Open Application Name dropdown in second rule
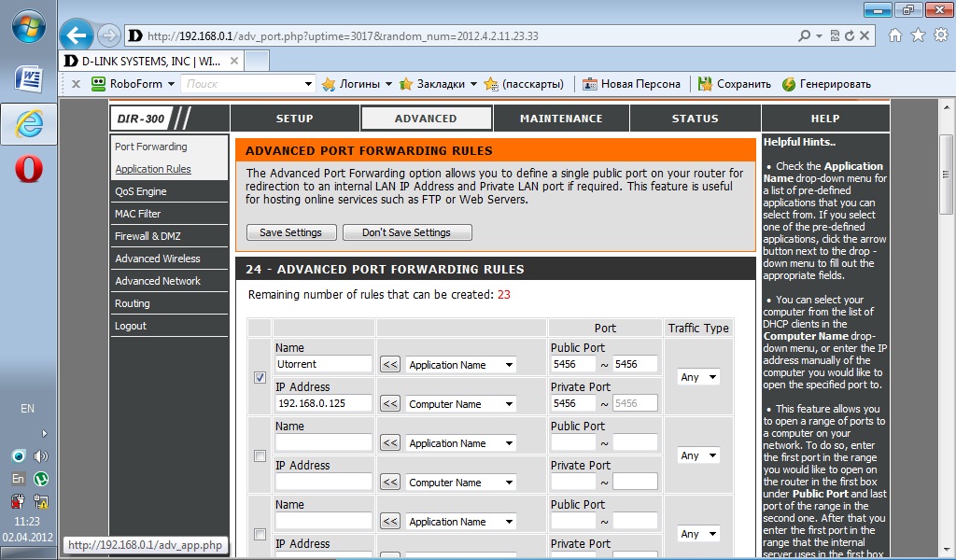 click(461, 443)
